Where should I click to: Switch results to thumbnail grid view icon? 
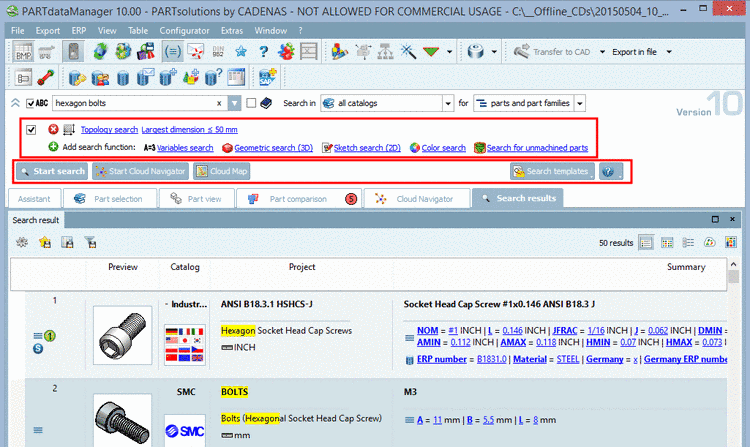coord(667,243)
